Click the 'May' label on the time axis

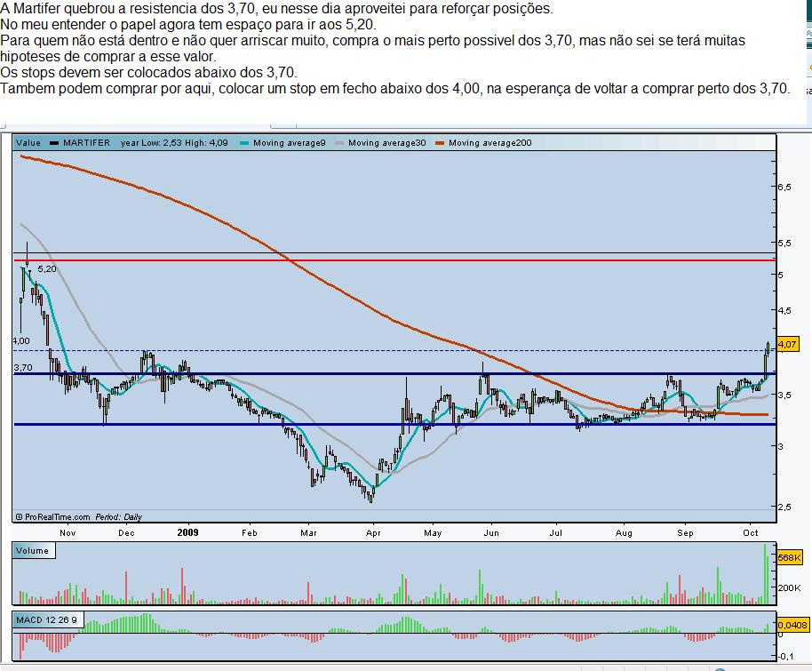433,532
